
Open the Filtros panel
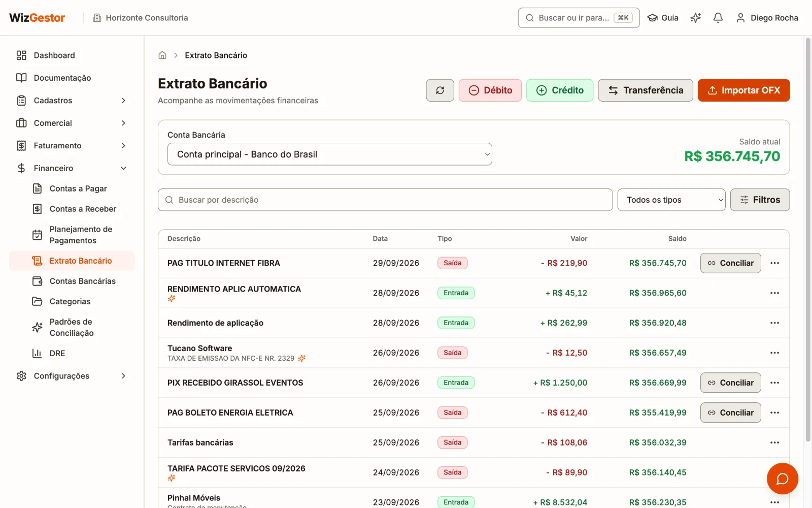coord(760,200)
